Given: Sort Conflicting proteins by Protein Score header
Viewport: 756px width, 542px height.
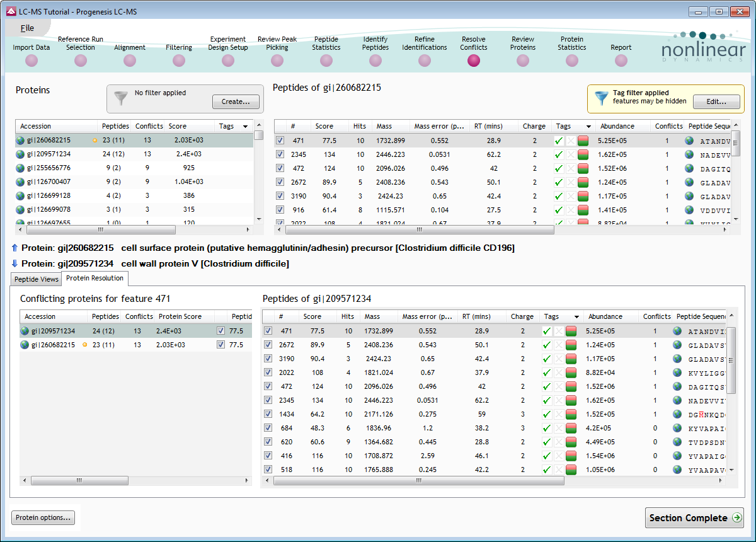Looking at the screenshot, I should click(184, 317).
